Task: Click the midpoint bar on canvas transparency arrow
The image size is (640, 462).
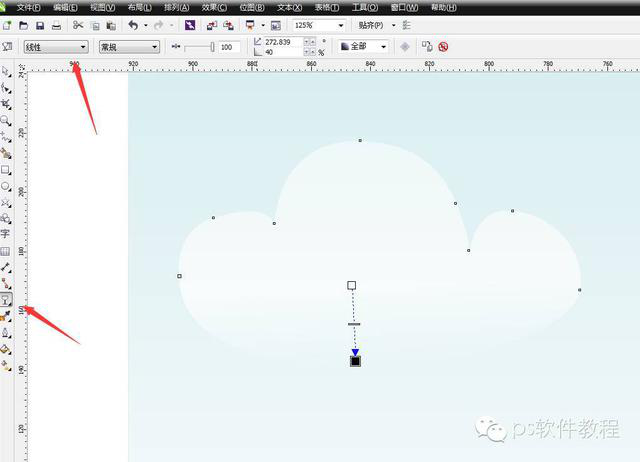Action: [x=354, y=324]
